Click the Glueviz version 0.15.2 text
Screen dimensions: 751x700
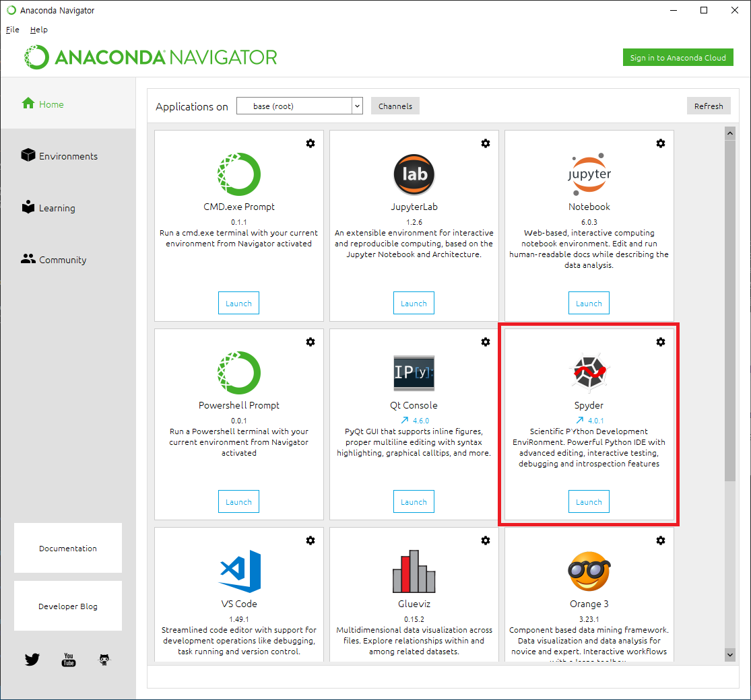click(414, 619)
